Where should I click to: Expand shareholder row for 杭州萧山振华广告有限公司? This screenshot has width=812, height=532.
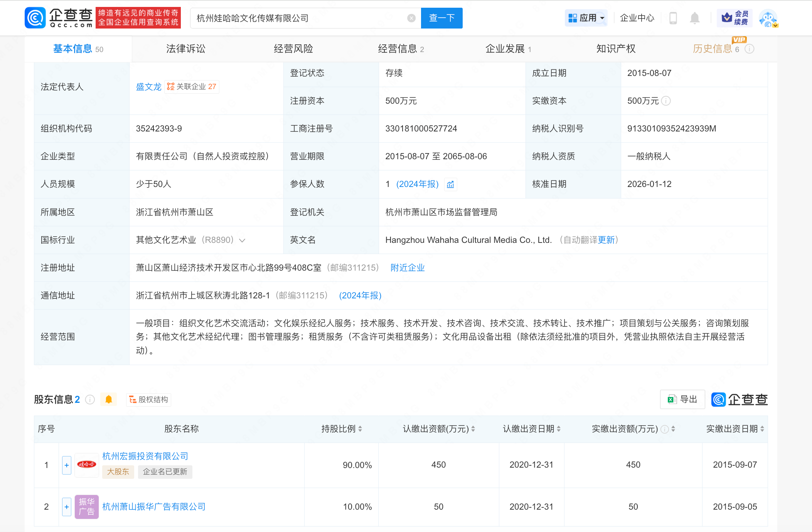pos(67,507)
